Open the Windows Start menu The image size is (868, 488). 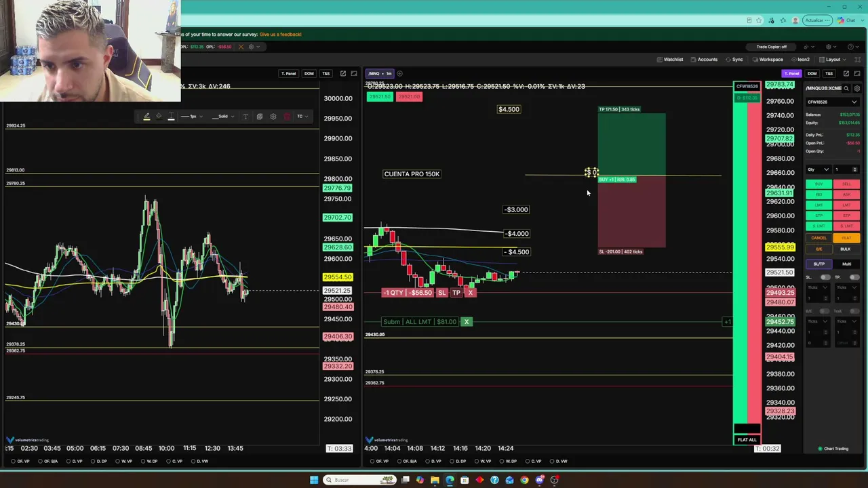click(x=314, y=480)
